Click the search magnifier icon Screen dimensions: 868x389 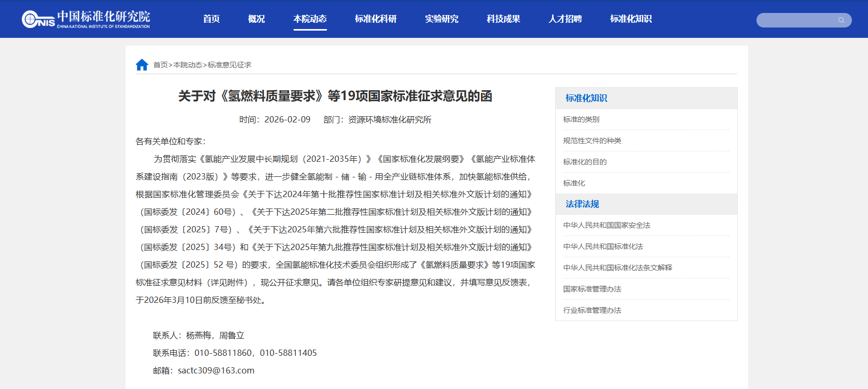(841, 20)
